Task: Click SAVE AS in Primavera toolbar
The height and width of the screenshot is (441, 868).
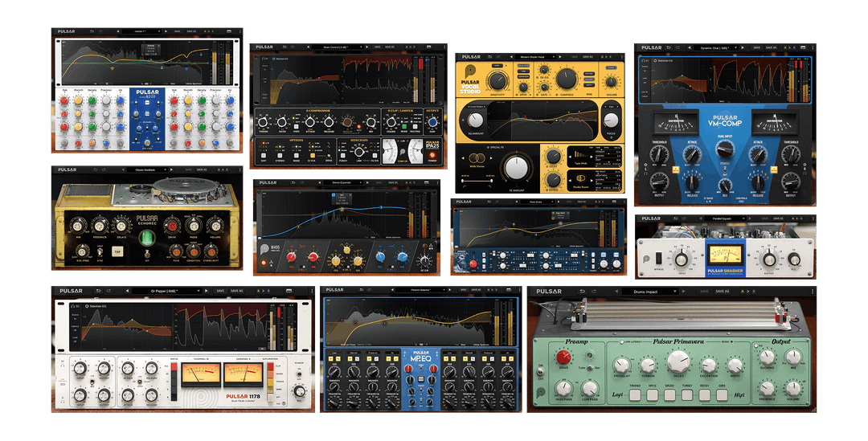Action: click(722, 291)
